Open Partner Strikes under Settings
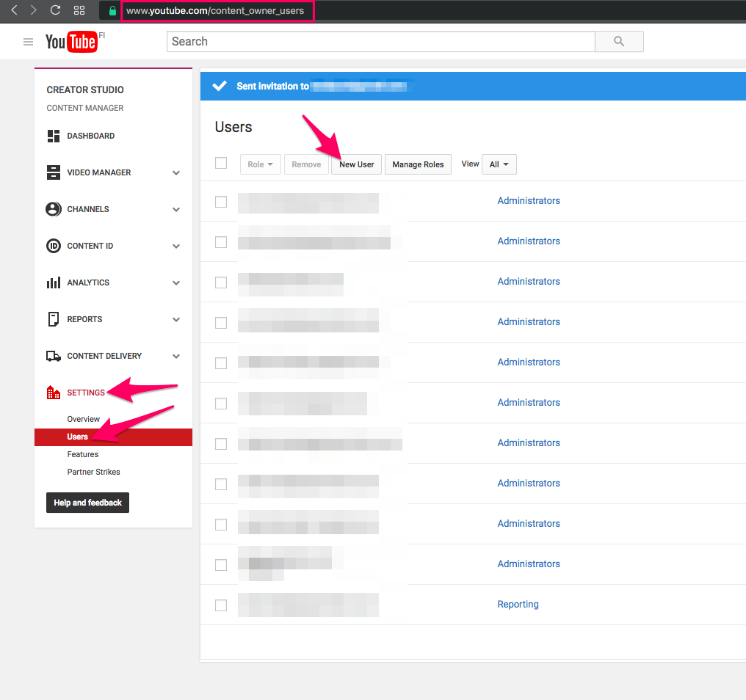Screen dimensions: 746x700 tap(93, 472)
